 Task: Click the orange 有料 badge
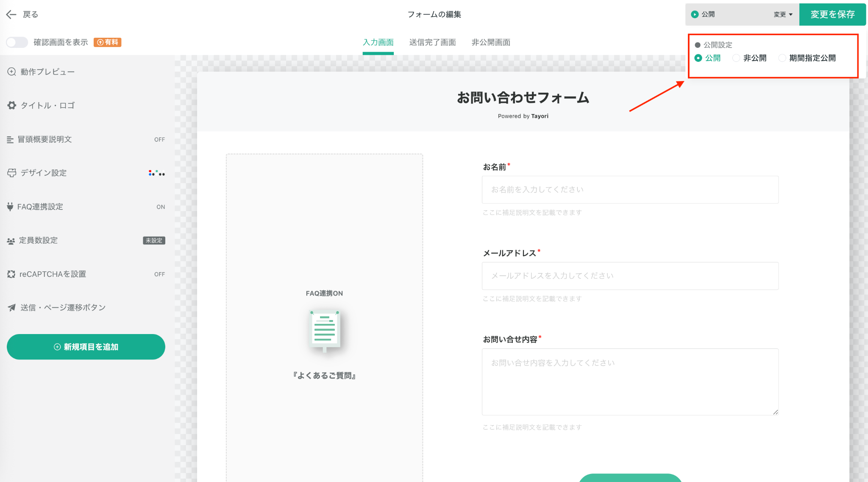[x=108, y=42]
